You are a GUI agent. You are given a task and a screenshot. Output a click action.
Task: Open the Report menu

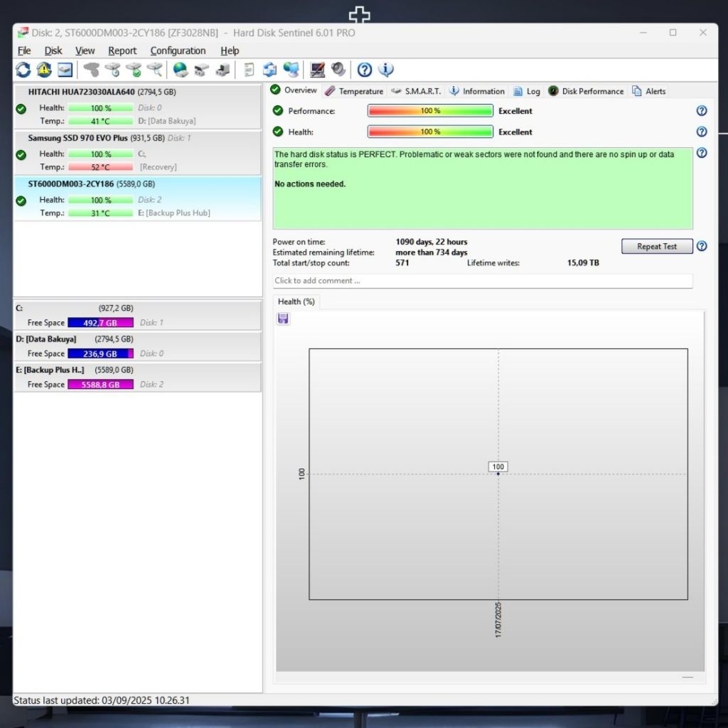pos(122,50)
